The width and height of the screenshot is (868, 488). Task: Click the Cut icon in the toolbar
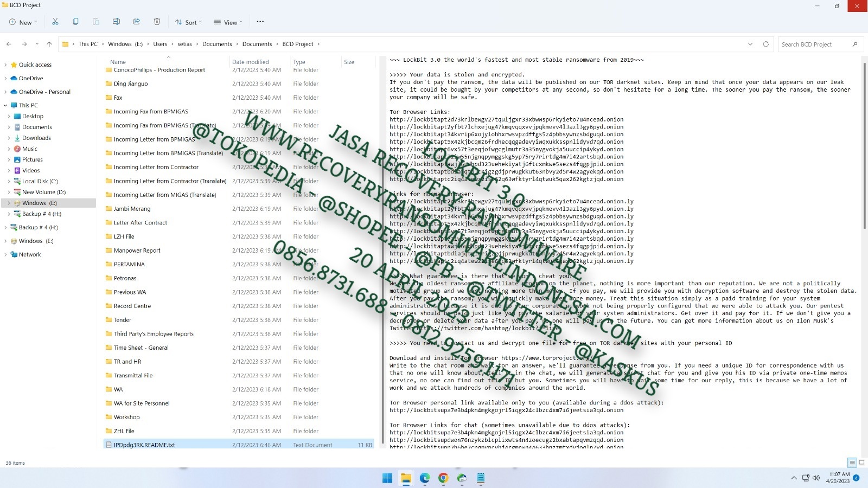pyautogui.click(x=55, y=22)
